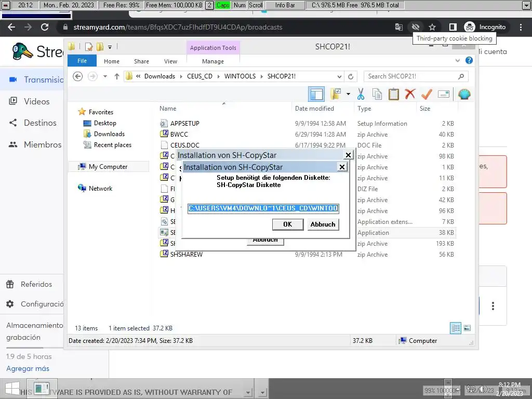
Task: Close the front SH-CopyStar dialog
Action: coord(342,167)
